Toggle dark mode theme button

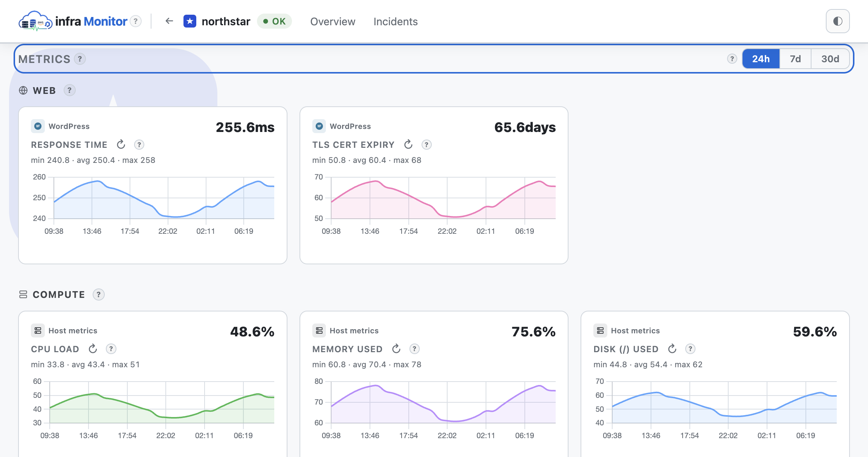pos(837,21)
